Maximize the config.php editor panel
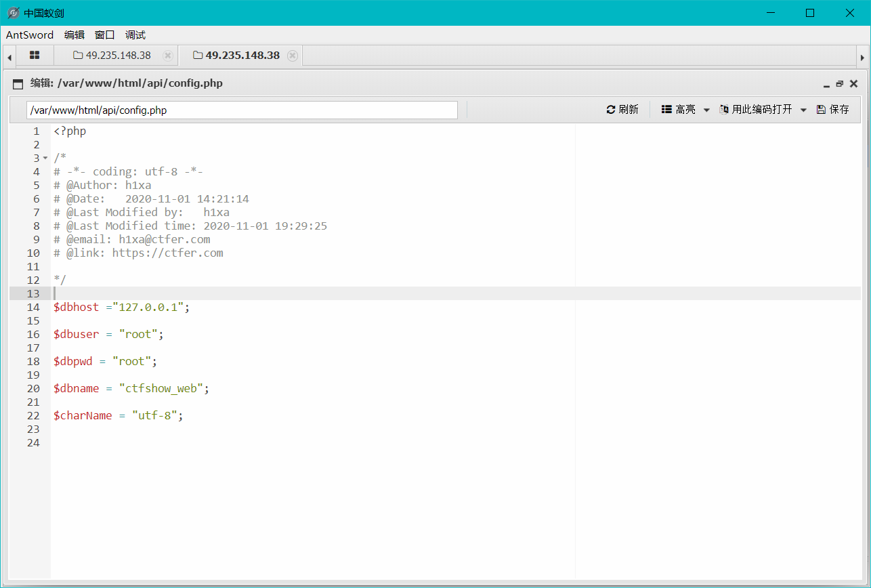 tap(840, 84)
